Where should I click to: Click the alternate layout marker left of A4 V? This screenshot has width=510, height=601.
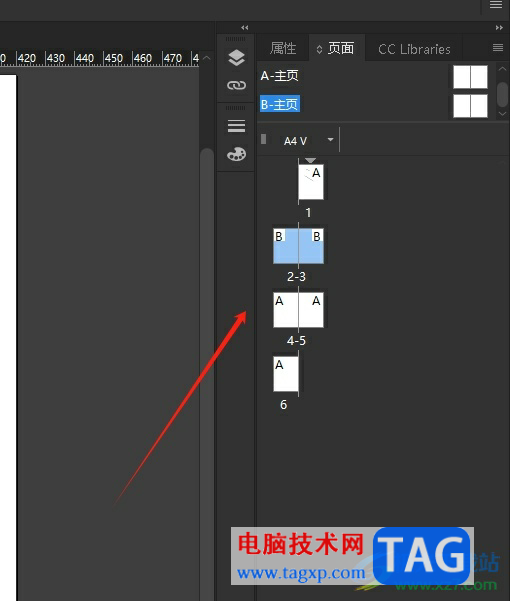coord(263,139)
